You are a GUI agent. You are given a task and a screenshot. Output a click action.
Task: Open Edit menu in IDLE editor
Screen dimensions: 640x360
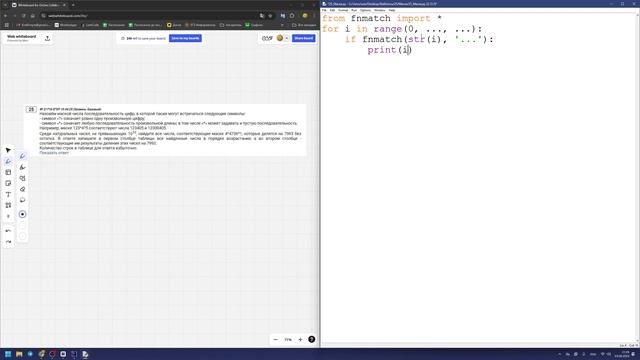click(332, 10)
